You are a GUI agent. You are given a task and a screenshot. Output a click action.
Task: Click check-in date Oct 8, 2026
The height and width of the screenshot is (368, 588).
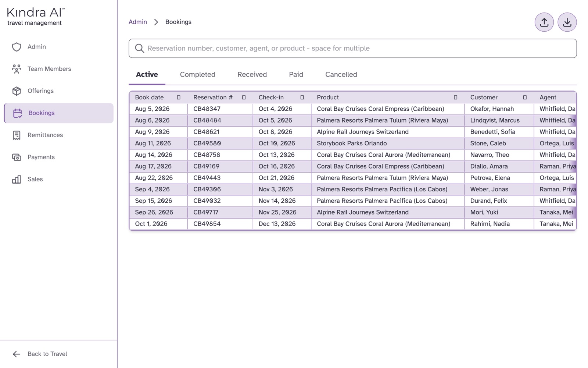click(275, 132)
